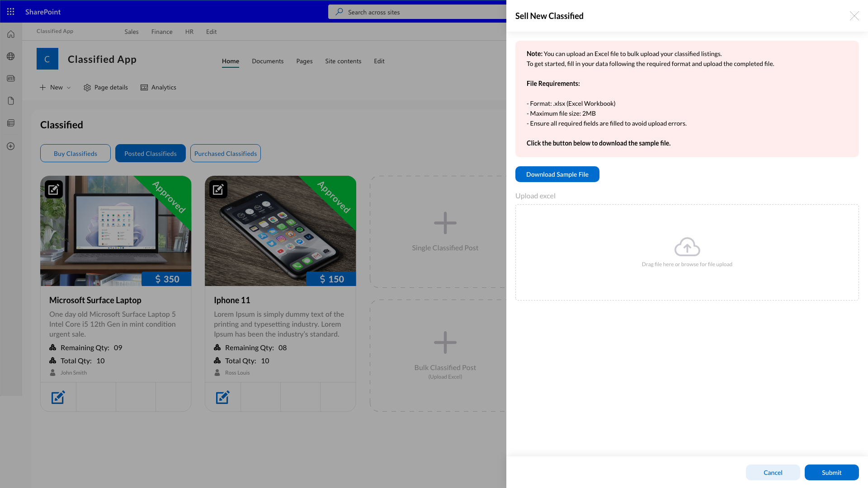Image resolution: width=868 pixels, height=488 pixels.
Task: Click the Classified App breadcrumb label
Action: (x=55, y=31)
